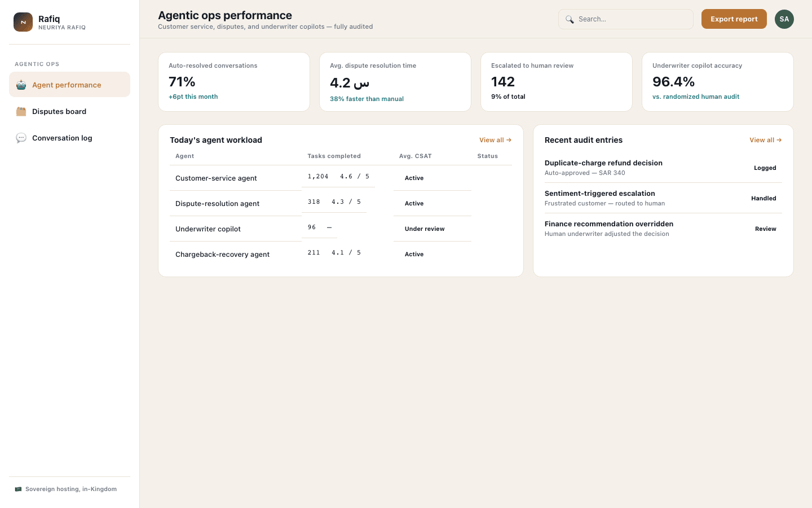Screen dimensions: 812x508
Task: Focus the Search input field
Action: (625, 19)
